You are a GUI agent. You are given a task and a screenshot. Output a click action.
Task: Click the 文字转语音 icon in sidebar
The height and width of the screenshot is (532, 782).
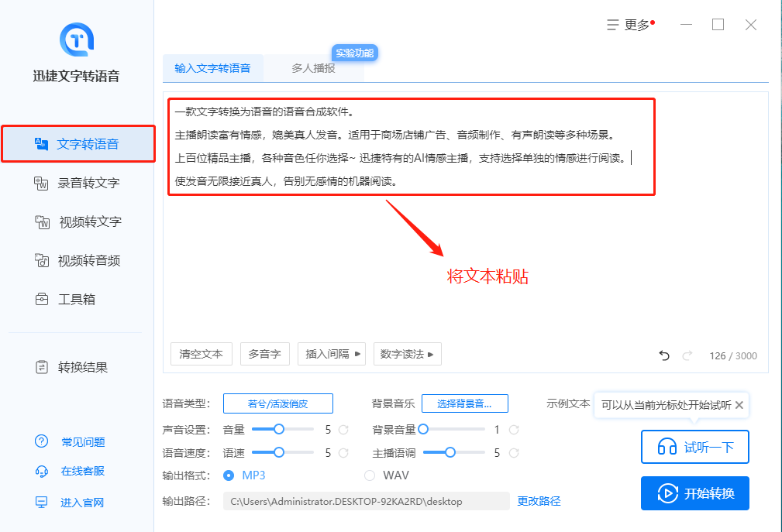pyautogui.click(x=41, y=144)
